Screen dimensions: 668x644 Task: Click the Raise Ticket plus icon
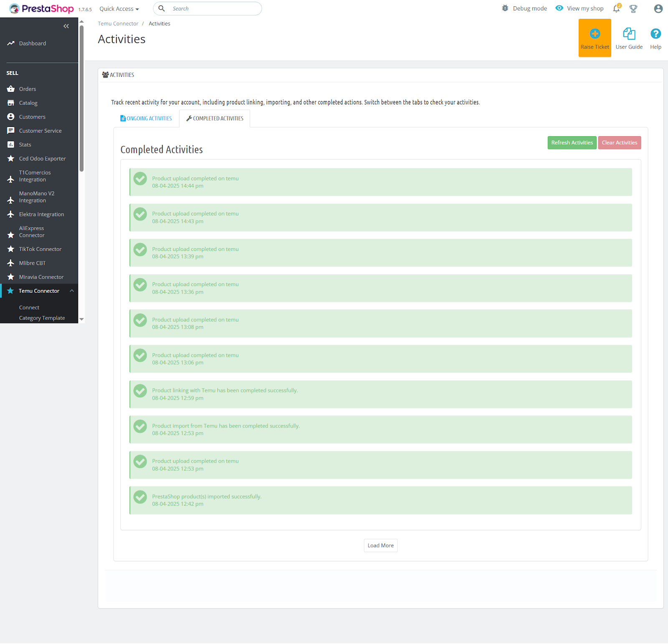click(595, 34)
